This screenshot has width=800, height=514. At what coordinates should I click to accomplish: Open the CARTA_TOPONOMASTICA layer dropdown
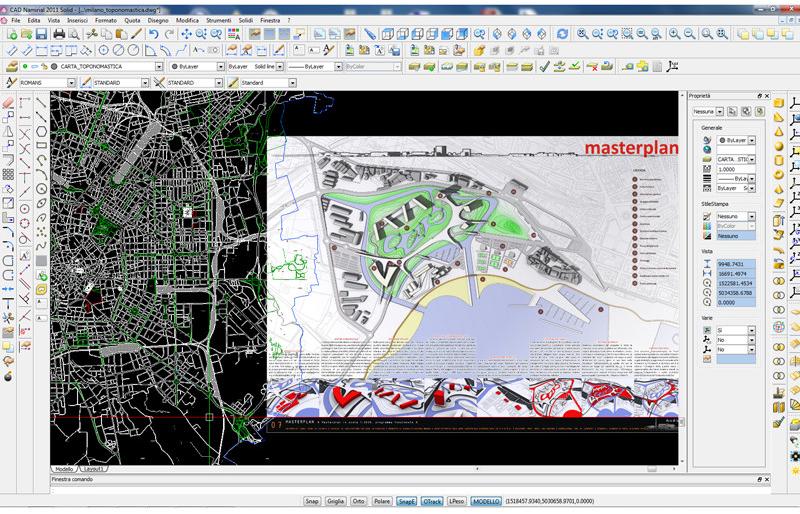tap(159, 67)
